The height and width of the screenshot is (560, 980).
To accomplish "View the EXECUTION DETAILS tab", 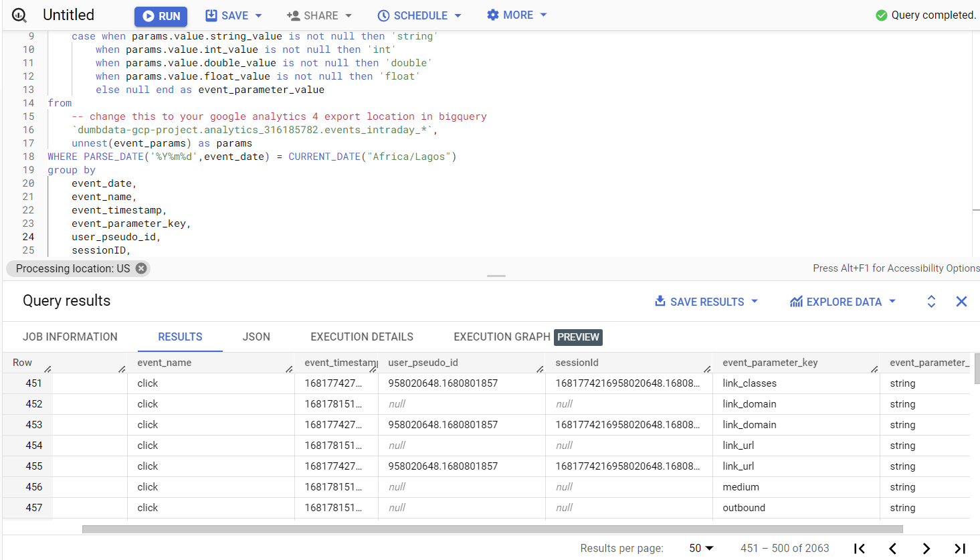I will (x=361, y=337).
